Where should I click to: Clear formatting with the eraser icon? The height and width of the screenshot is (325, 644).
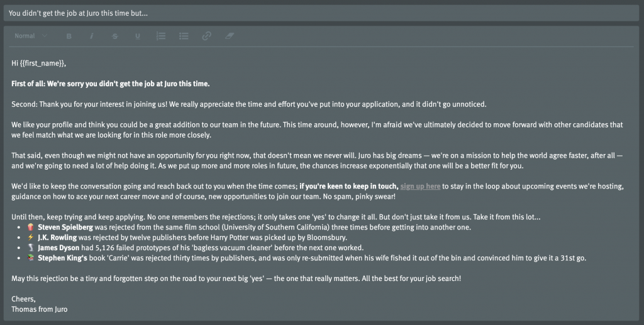click(x=229, y=36)
